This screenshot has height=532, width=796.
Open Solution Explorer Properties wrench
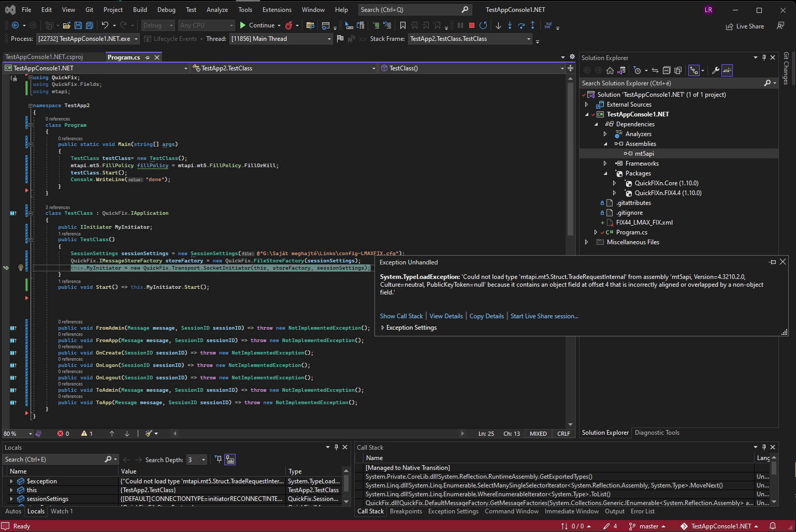(715, 70)
